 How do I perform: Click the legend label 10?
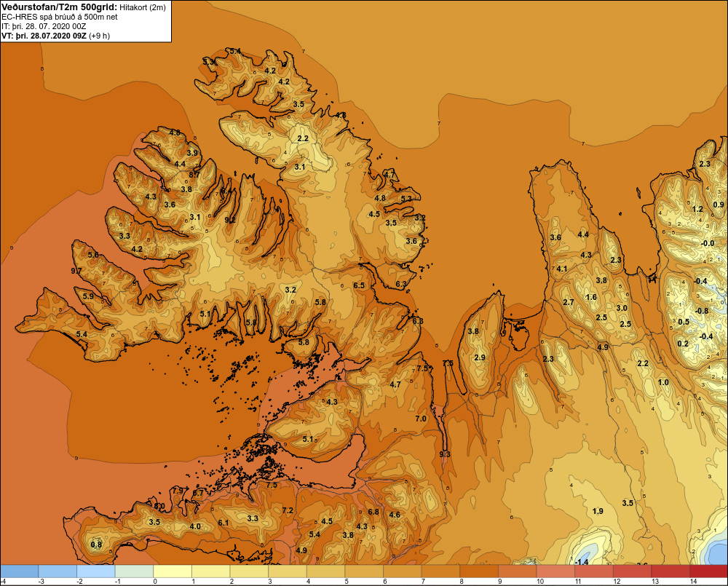[x=540, y=582]
